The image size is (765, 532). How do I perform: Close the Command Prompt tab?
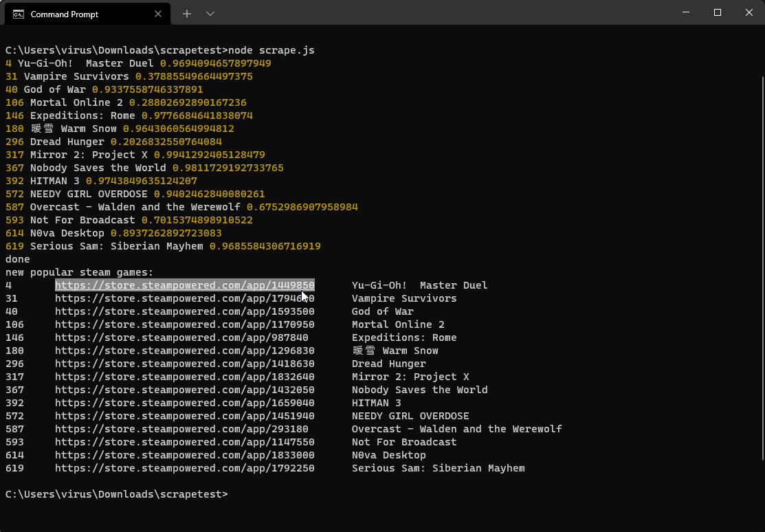pos(158,14)
